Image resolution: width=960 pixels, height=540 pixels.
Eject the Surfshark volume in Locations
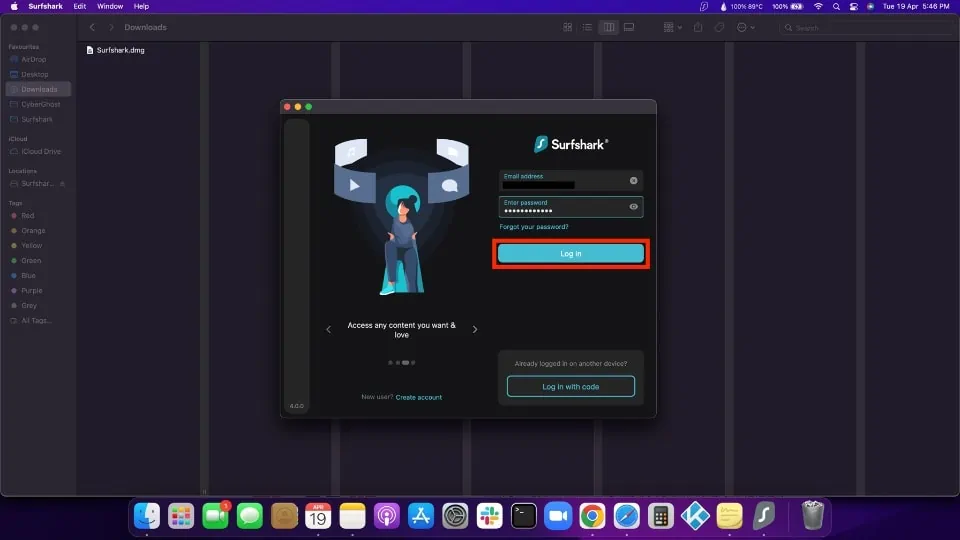pyautogui.click(x=62, y=184)
